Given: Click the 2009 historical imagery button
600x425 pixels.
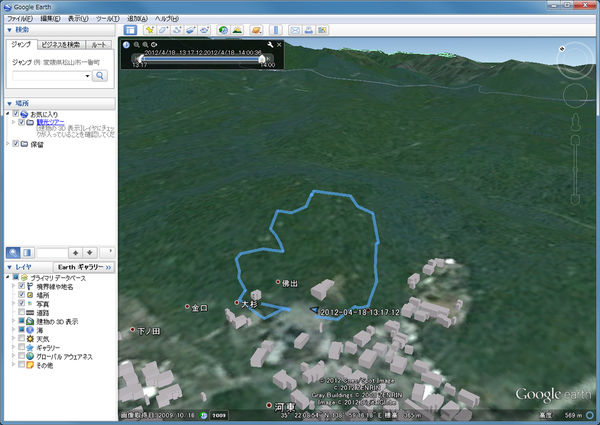Looking at the screenshot, I should point(219,415).
